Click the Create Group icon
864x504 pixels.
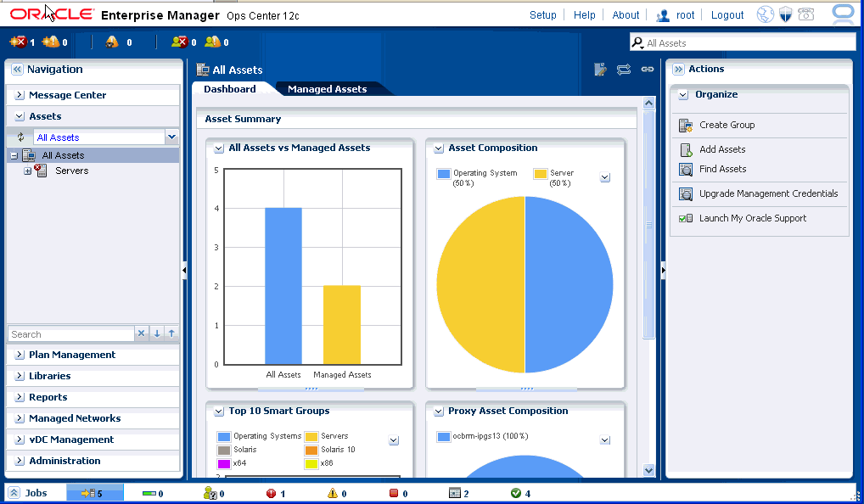pos(686,126)
